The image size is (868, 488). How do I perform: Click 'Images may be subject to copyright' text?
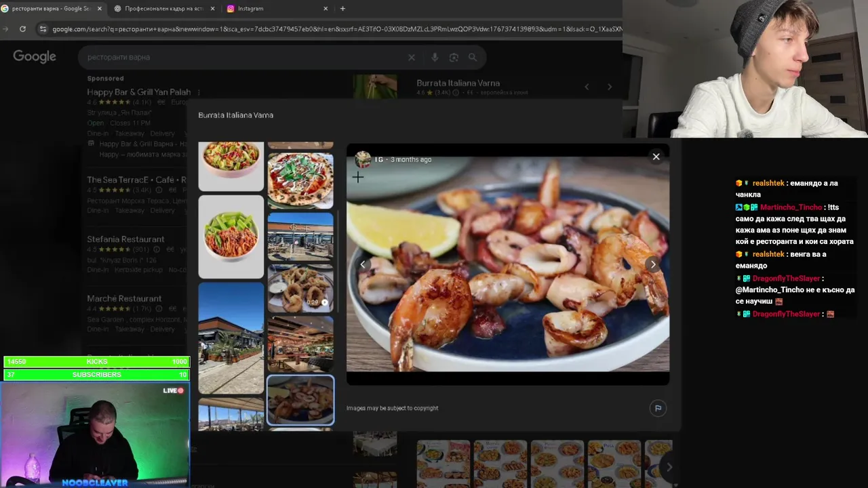click(x=392, y=408)
